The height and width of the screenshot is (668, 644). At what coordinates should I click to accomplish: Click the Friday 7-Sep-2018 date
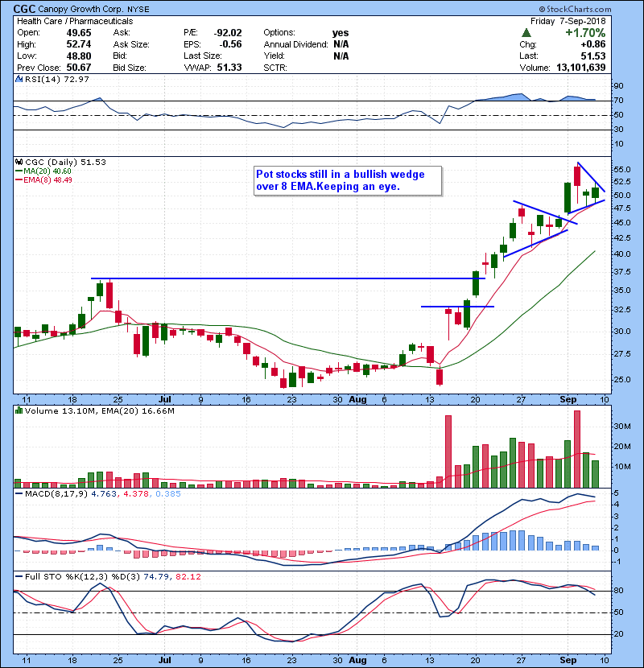(568, 21)
